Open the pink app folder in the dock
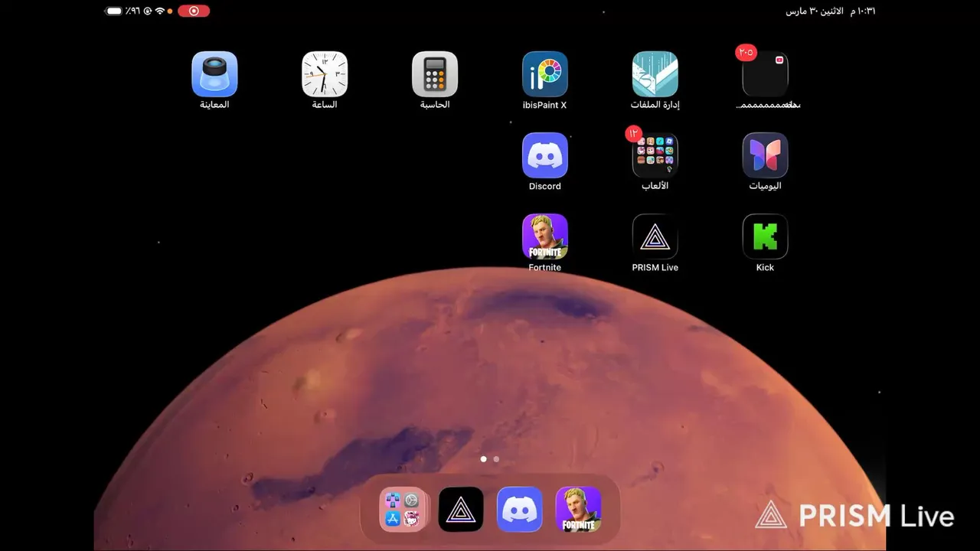980x551 pixels. coord(403,509)
